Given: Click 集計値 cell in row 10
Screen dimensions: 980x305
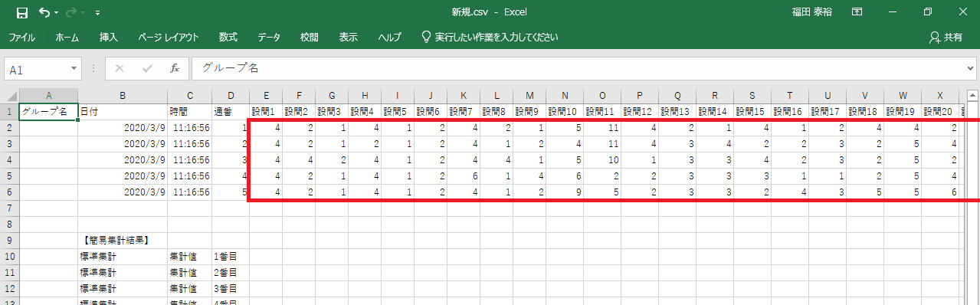Looking at the screenshot, I should point(189,257).
